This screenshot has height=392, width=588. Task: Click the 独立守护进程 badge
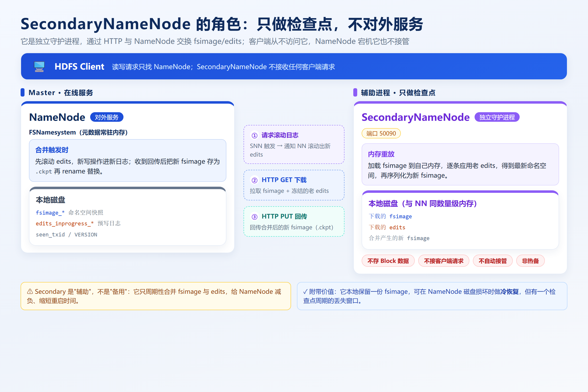497,117
